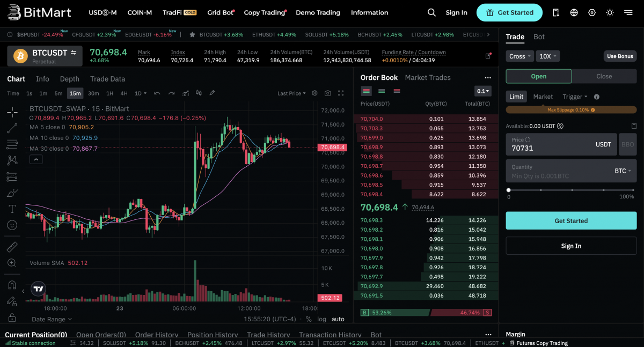Open the trend line drawing tool
This screenshot has width=644, height=347.
coord(12,128)
